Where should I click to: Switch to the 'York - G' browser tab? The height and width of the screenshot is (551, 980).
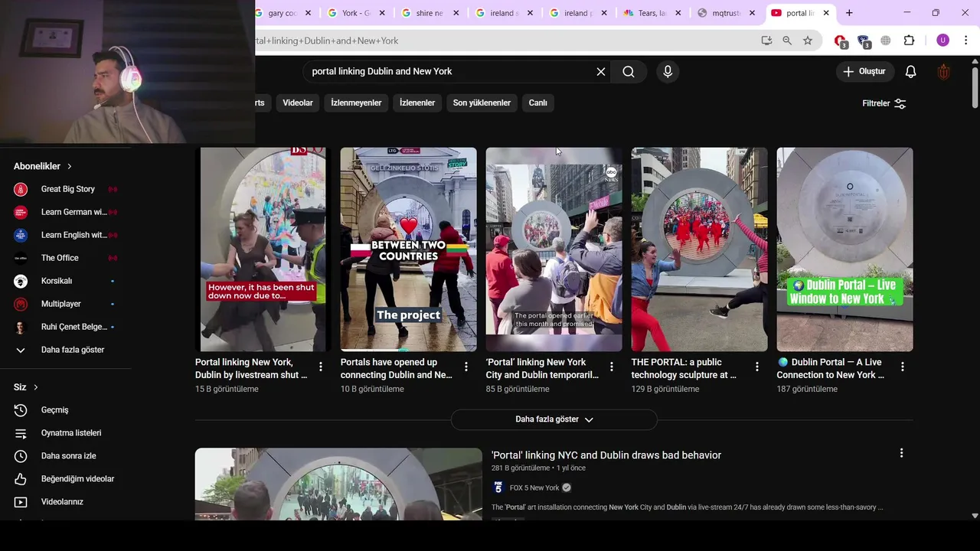(x=356, y=13)
